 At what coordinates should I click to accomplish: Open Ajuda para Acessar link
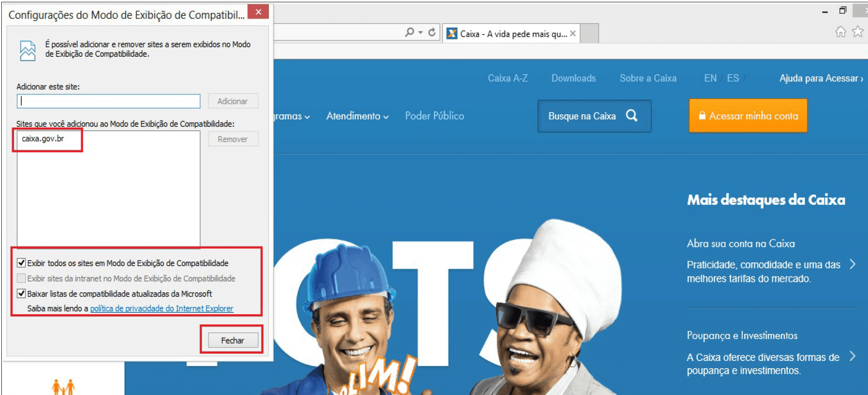click(821, 78)
